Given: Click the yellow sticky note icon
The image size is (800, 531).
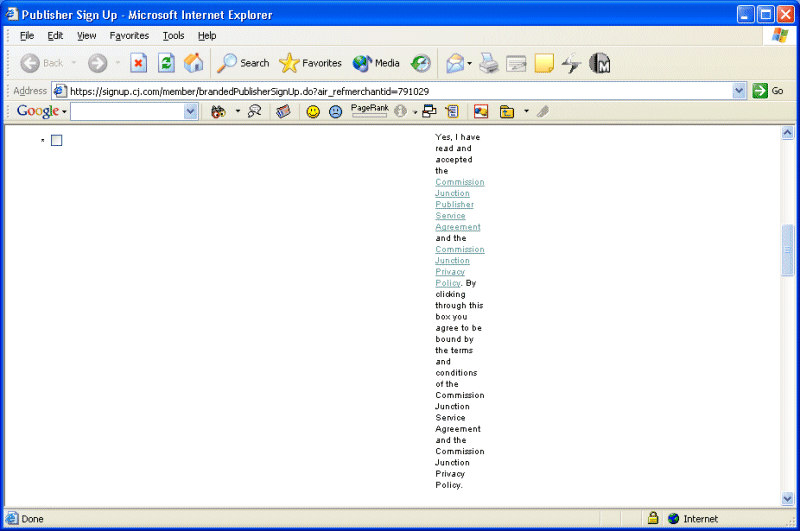Looking at the screenshot, I should [544, 63].
